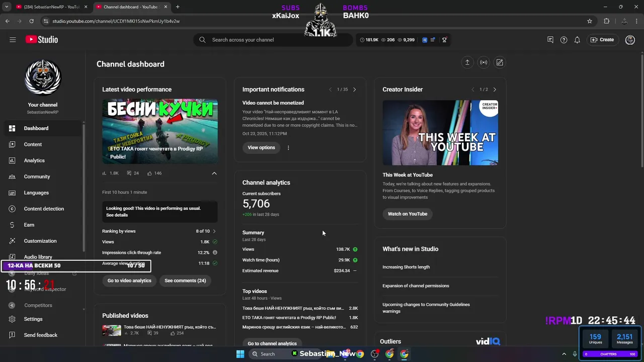The image size is (644, 362).
Task: Open the vidIQ list icon with blue dot
Action: point(433,40)
